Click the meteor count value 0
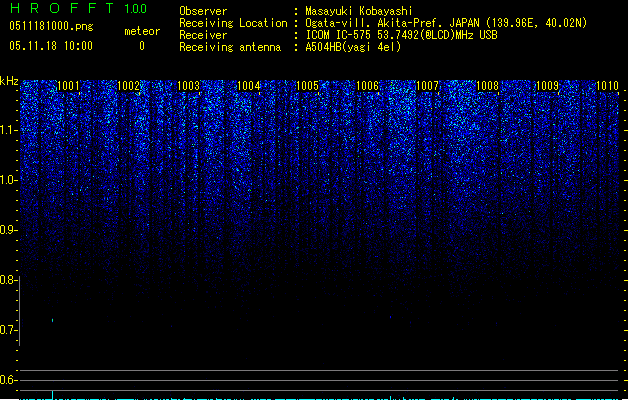 point(142,46)
